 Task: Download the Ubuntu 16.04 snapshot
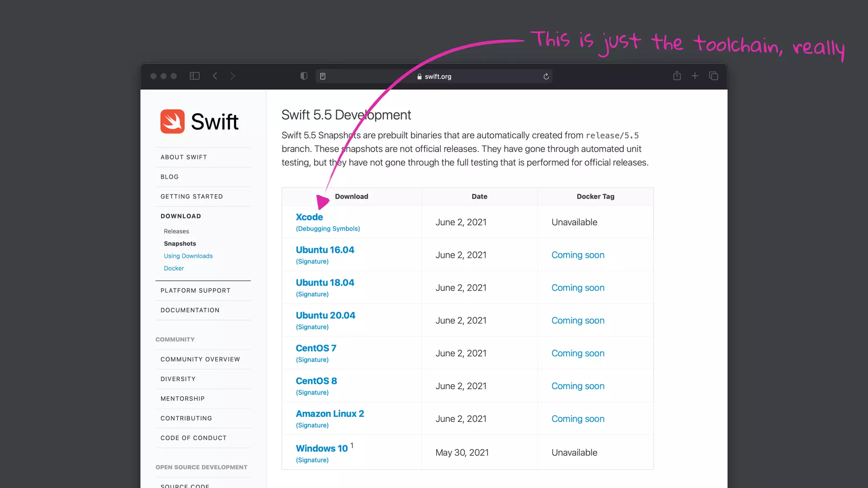tap(325, 250)
